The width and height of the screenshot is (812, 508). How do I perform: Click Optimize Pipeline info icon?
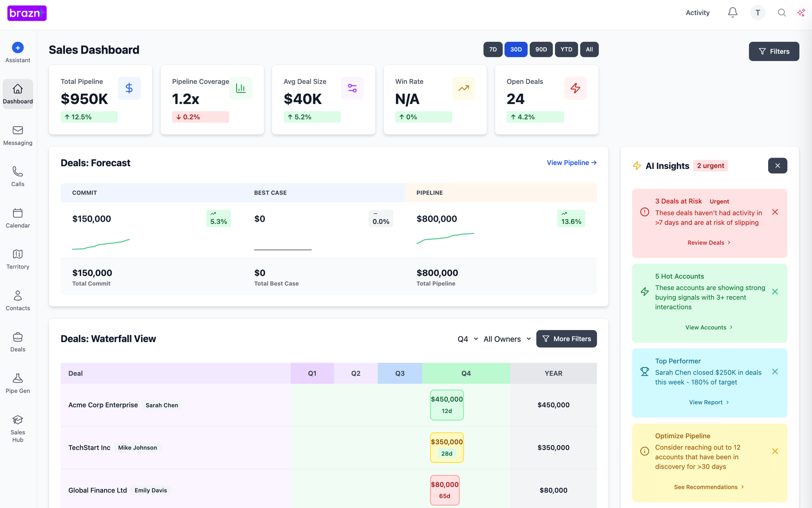[x=645, y=451]
